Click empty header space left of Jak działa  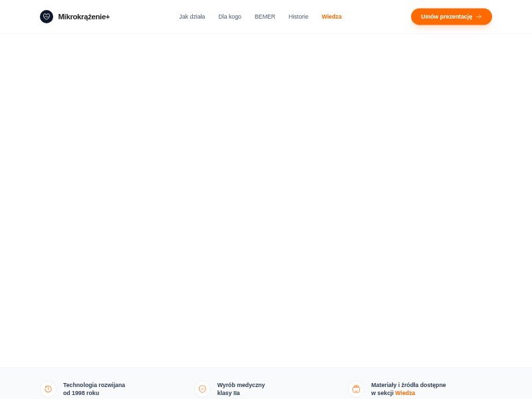point(143,17)
